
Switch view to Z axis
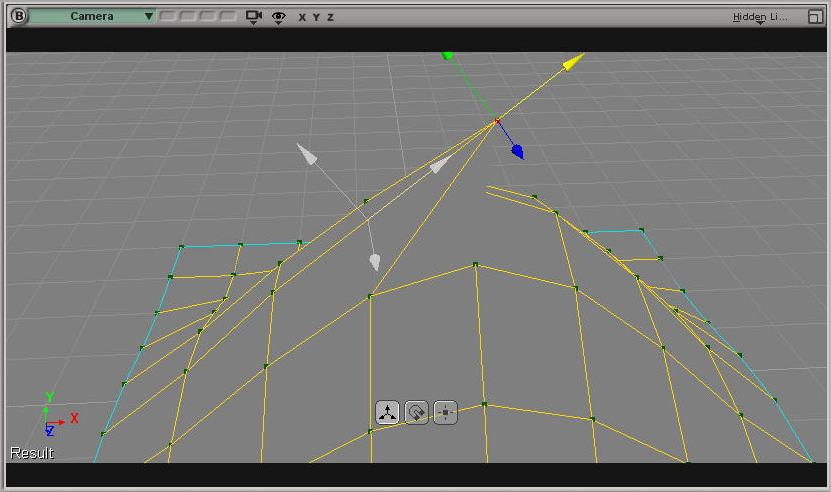330,17
